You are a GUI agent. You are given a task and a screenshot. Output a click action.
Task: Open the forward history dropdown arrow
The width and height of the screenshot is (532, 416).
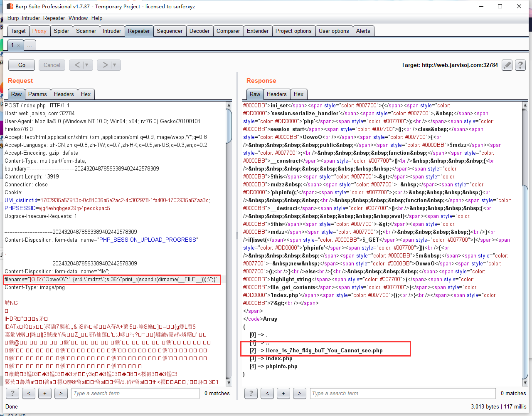115,65
